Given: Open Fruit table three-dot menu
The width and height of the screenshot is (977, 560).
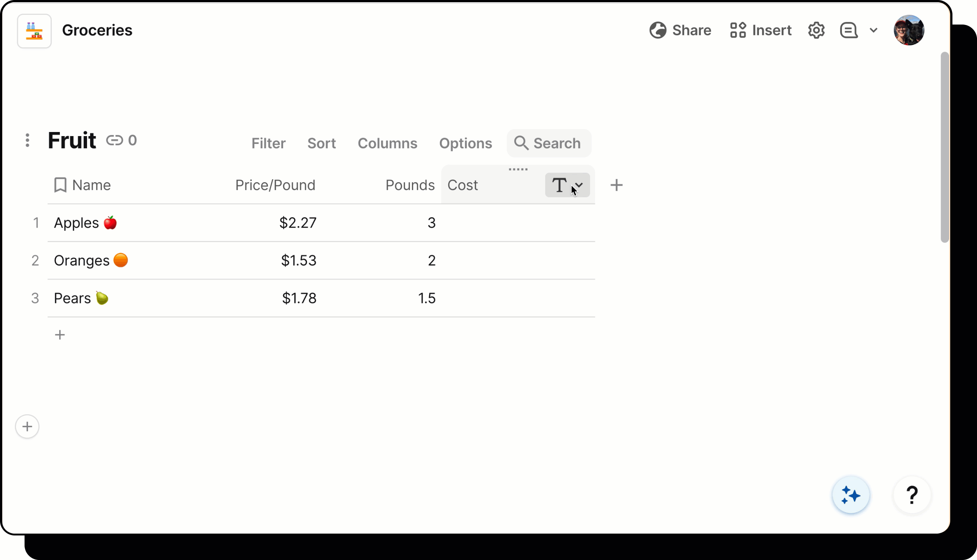Looking at the screenshot, I should (27, 141).
